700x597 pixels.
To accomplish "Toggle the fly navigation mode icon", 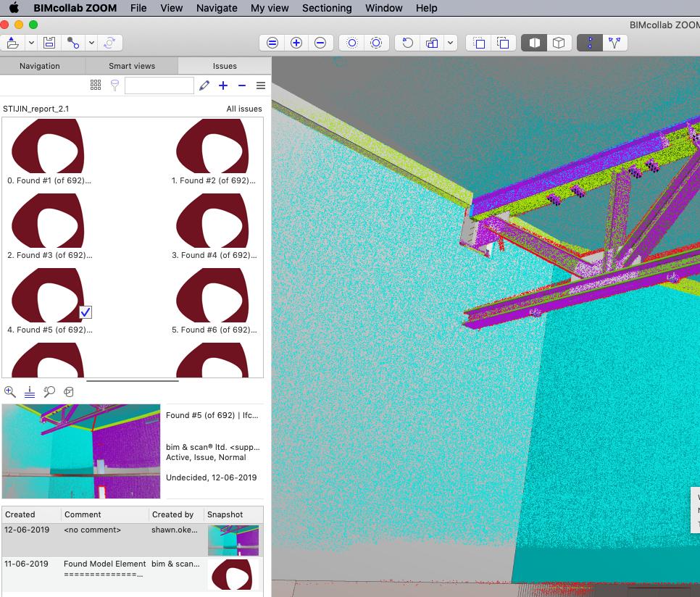I will 614,43.
